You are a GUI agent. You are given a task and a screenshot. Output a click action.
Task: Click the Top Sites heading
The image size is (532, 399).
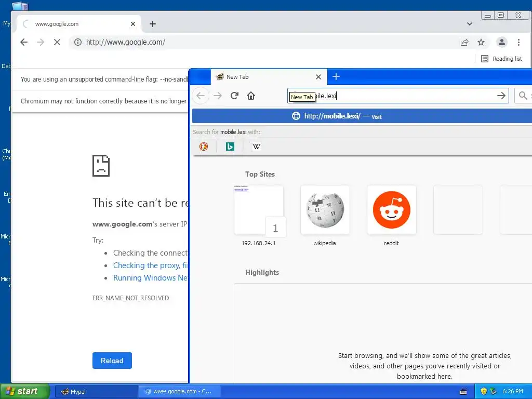[260, 174]
